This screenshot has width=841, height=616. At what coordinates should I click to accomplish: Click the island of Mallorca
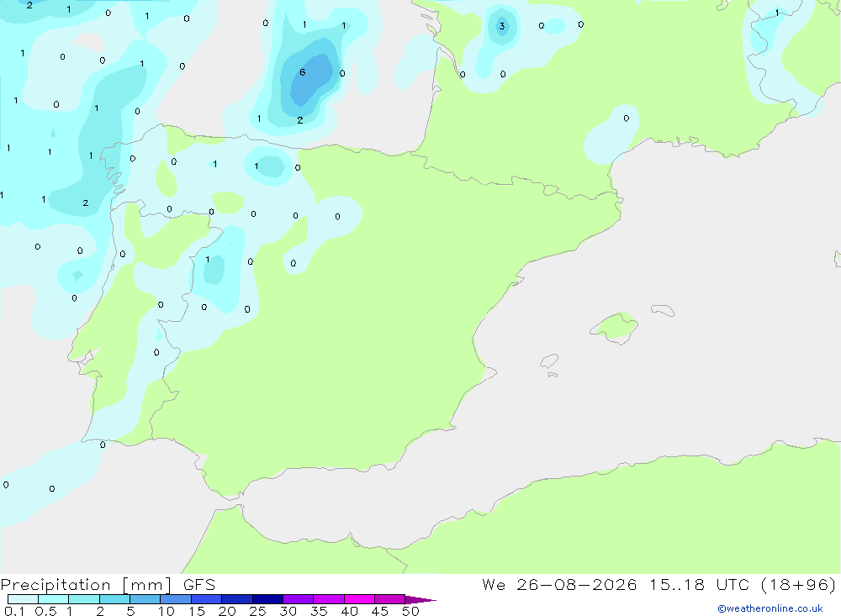[x=614, y=327]
